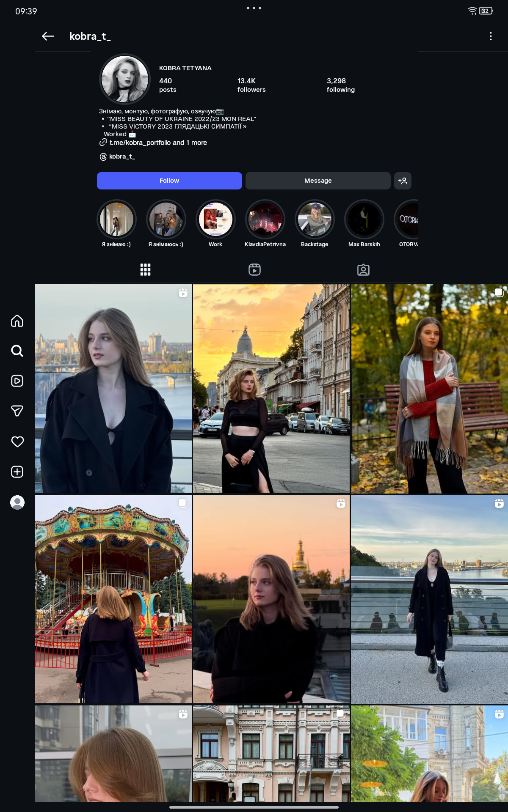Follow the kobra_t_ account
508x812 pixels.
pyautogui.click(x=169, y=181)
